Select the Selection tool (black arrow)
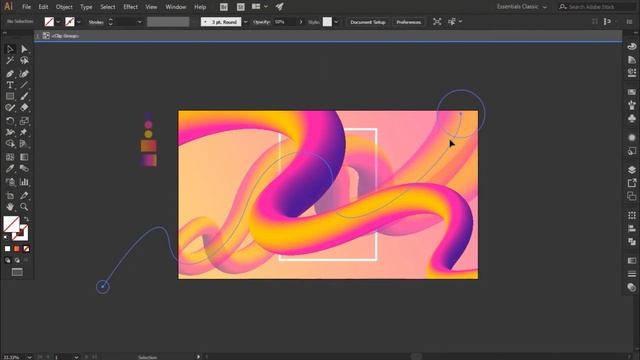The image size is (640, 360). click(10, 49)
